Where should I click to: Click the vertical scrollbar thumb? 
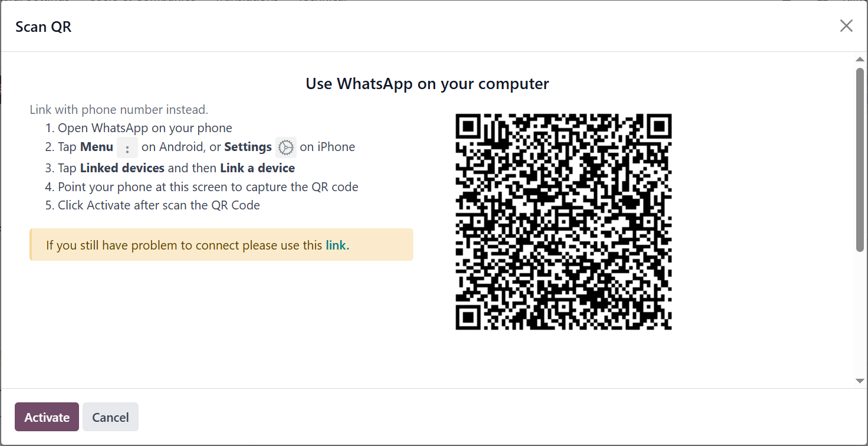(x=860, y=159)
